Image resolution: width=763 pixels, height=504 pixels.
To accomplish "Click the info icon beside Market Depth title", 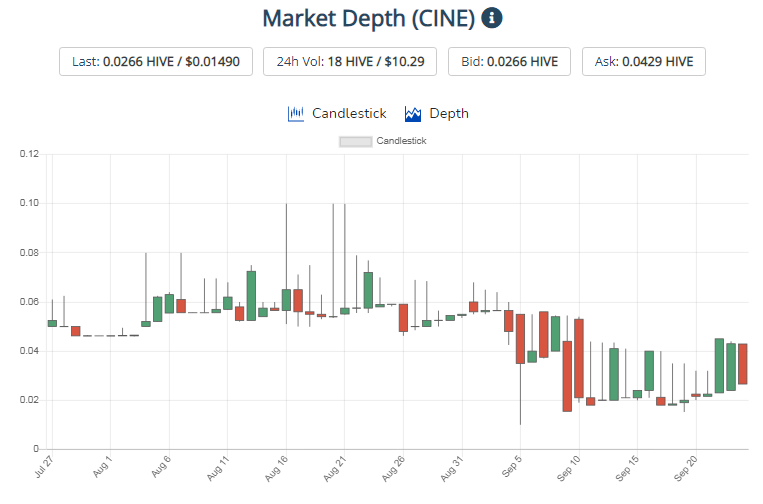I will [x=491, y=18].
